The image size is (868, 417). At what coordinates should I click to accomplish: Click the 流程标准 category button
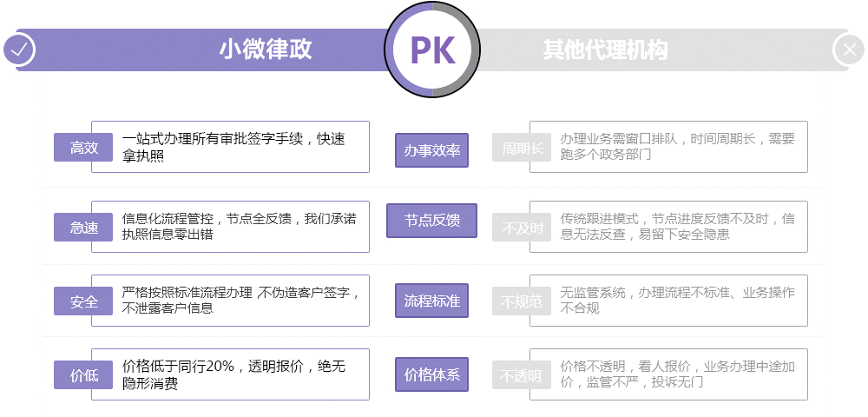(x=431, y=301)
